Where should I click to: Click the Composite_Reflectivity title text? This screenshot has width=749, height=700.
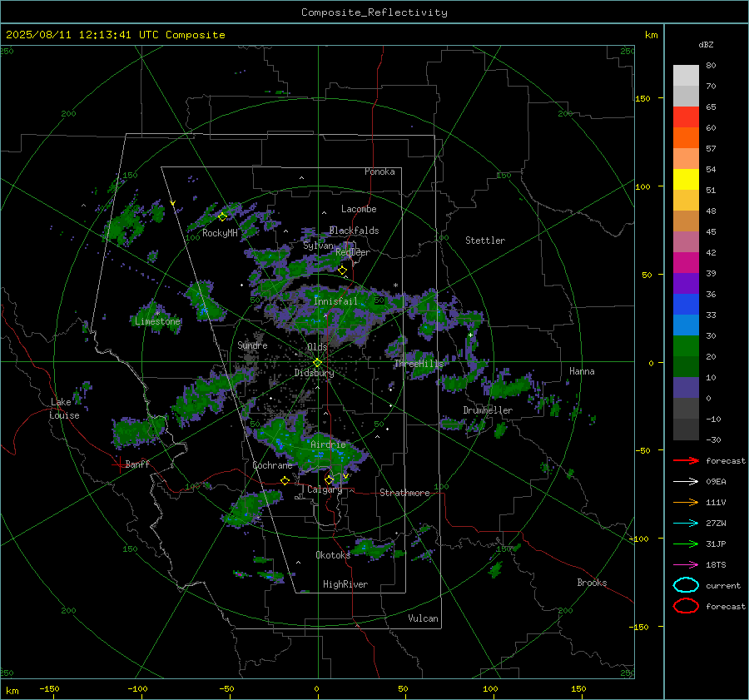[374, 12]
